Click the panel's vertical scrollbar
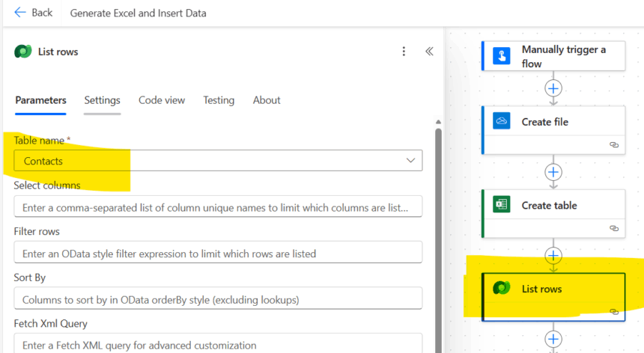The width and height of the screenshot is (644, 353). [438, 224]
